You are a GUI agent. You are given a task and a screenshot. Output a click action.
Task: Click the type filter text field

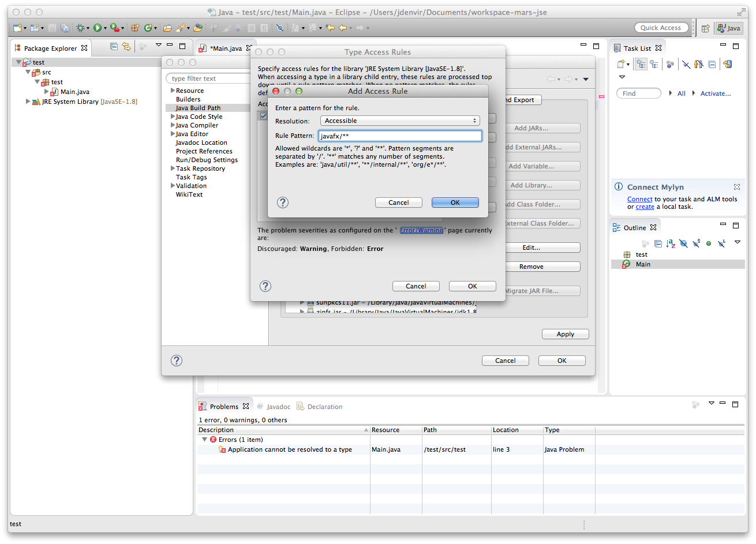pos(208,78)
